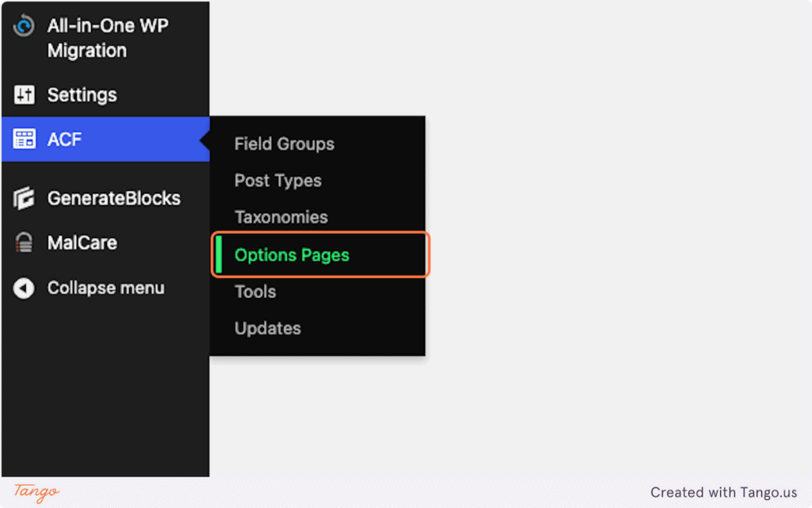
Task: Open the Field Groups submenu entry
Action: coord(284,144)
